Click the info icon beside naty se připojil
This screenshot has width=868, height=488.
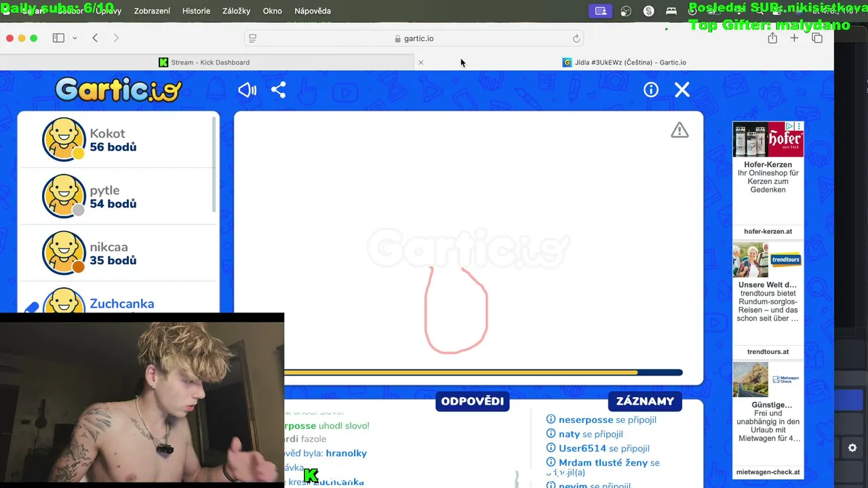(x=551, y=434)
